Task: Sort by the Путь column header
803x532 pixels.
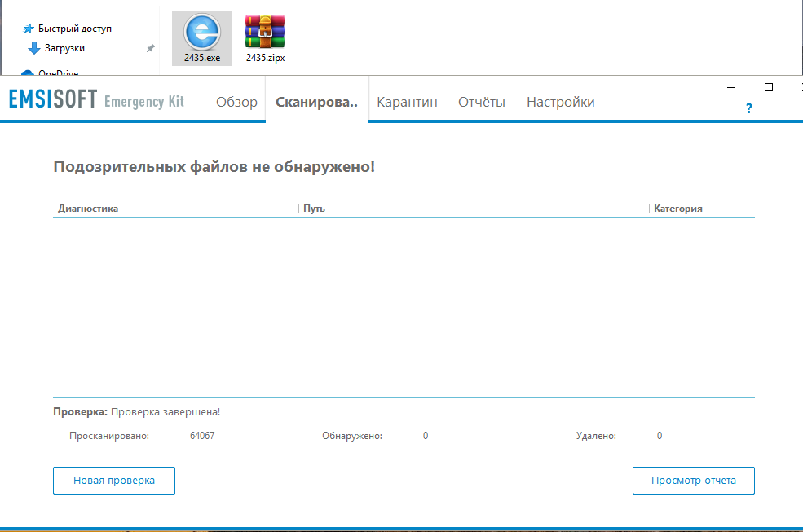Action: tap(314, 209)
